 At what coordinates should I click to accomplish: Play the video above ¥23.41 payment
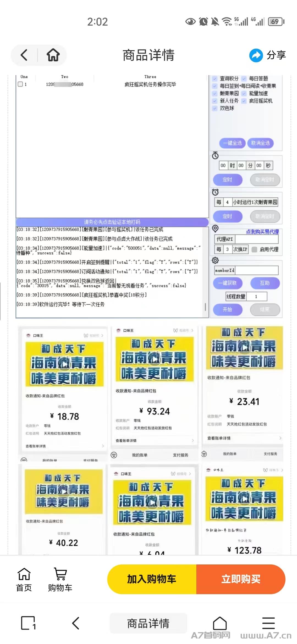(244, 348)
